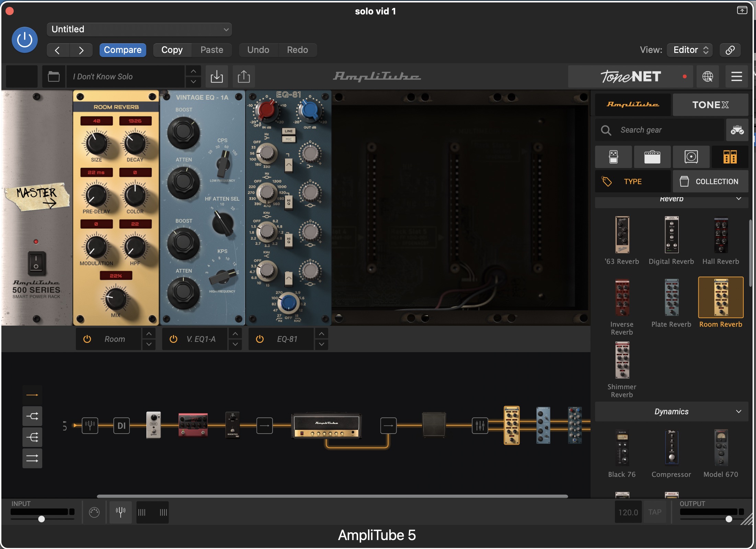This screenshot has height=549, width=756.
Task: Click the up arrow of the Room slot
Action: 149,334
